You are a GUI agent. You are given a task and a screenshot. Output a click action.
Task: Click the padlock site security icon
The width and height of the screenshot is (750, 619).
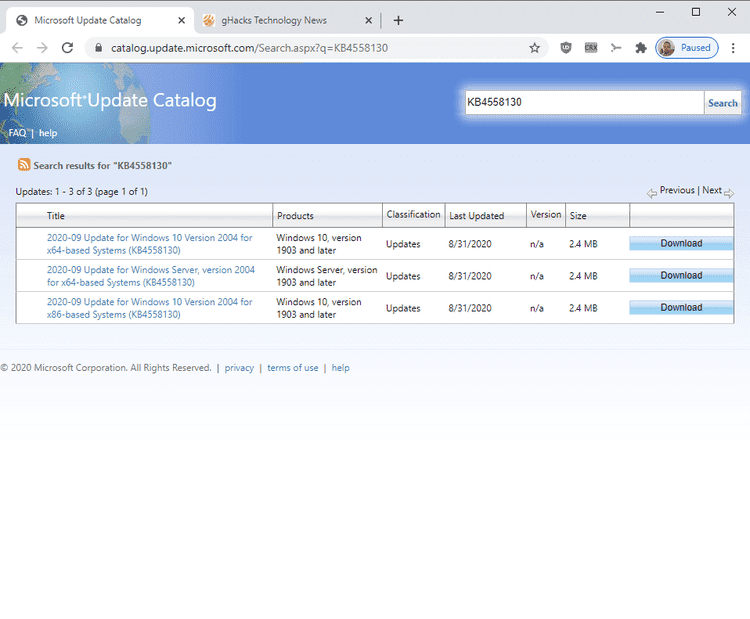tap(99, 48)
